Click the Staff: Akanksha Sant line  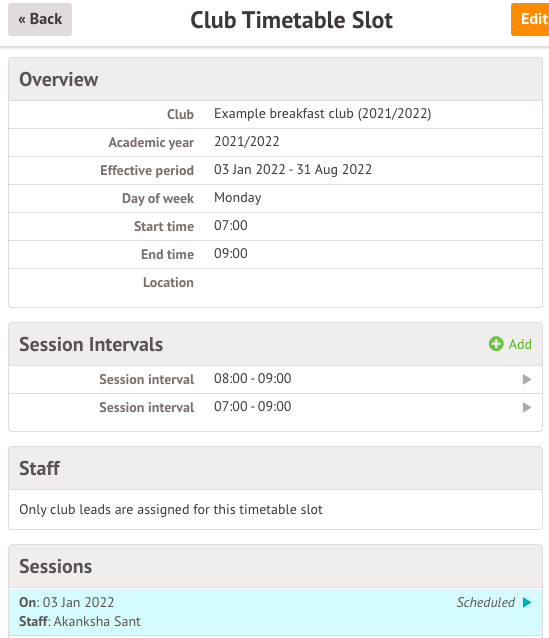[x=80, y=621]
